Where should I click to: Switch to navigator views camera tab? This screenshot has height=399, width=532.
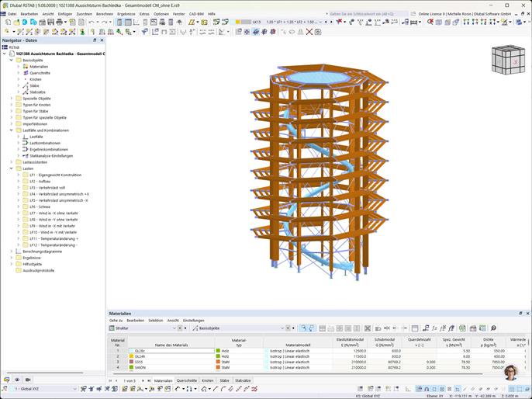pos(28,380)
